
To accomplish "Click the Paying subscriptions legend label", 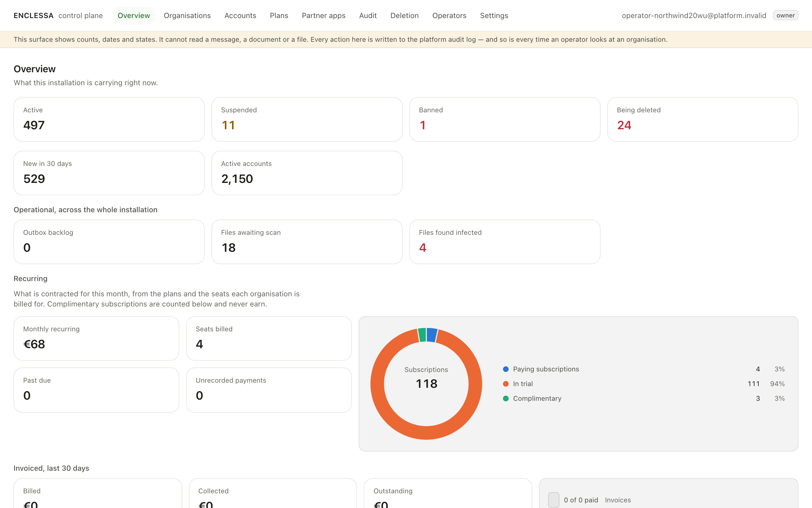I will 546,369.
